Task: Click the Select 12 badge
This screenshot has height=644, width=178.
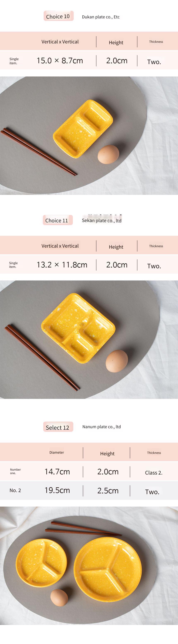Action: [58, 427]
